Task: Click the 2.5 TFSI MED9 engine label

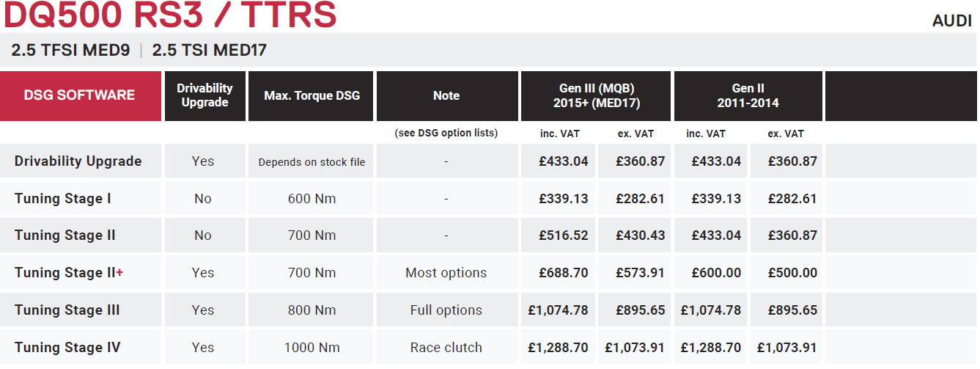Action: point(70,51)
